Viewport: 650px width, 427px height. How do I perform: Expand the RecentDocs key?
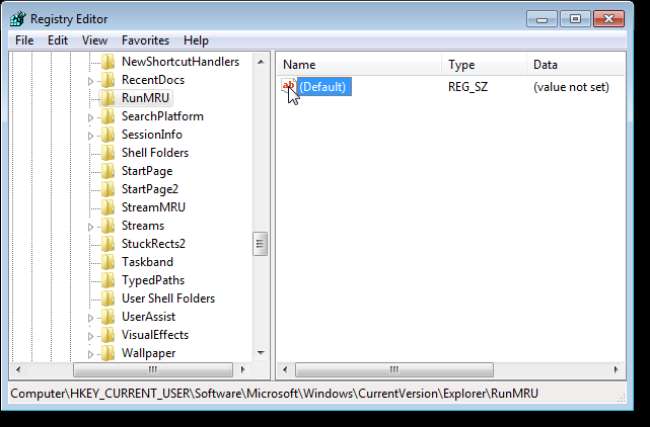coord(91,81)
